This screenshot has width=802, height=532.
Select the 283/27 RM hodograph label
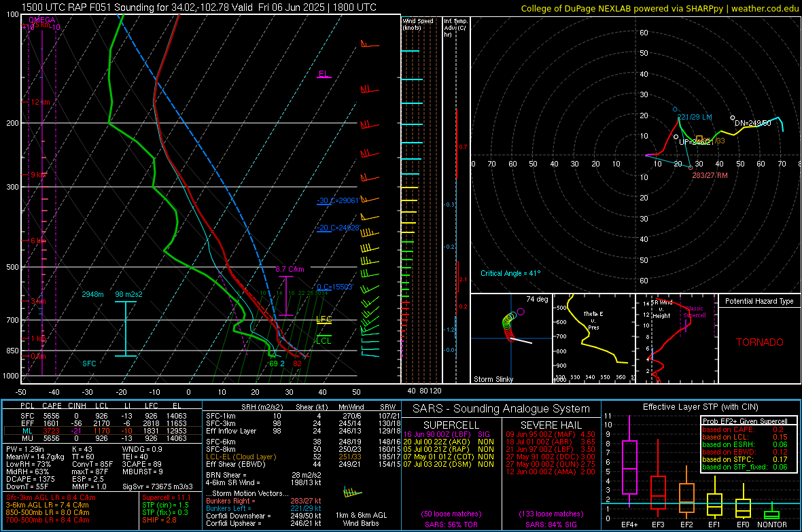710,175
